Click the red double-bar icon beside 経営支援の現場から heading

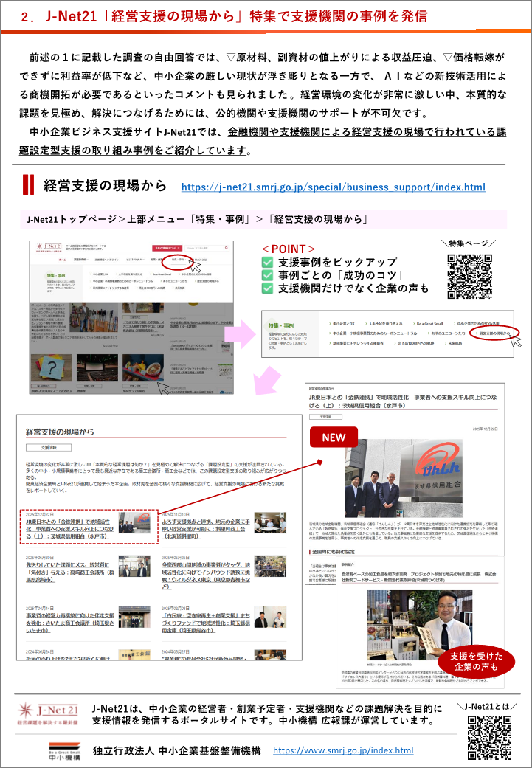28,184
